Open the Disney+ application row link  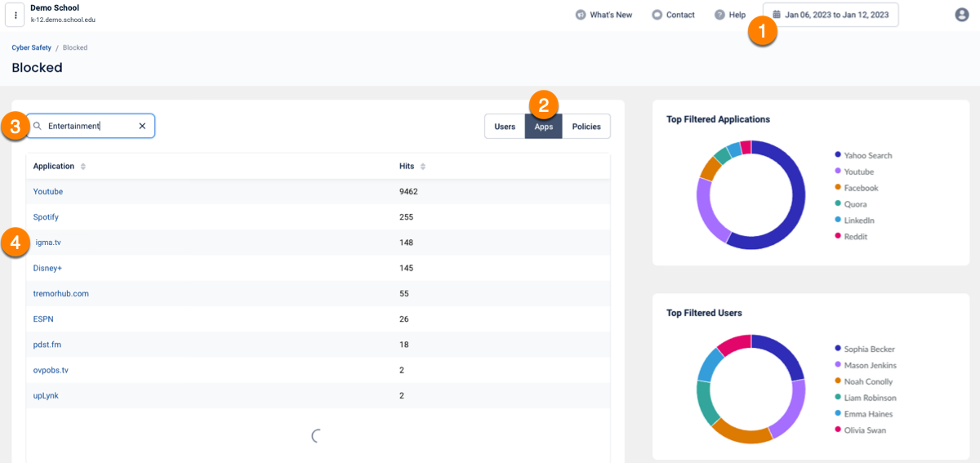[47, 268]
